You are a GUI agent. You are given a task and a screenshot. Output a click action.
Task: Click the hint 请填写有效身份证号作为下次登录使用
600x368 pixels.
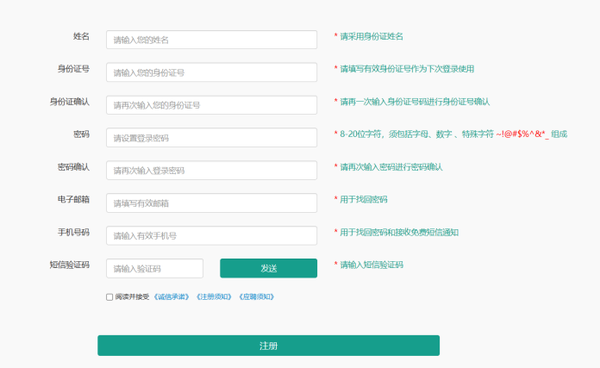click(407, 69)
